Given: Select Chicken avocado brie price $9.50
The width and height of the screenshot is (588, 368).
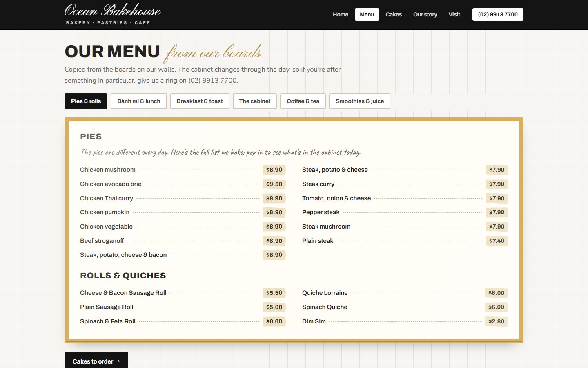Looking at the screenshot, I should point(274,184).
